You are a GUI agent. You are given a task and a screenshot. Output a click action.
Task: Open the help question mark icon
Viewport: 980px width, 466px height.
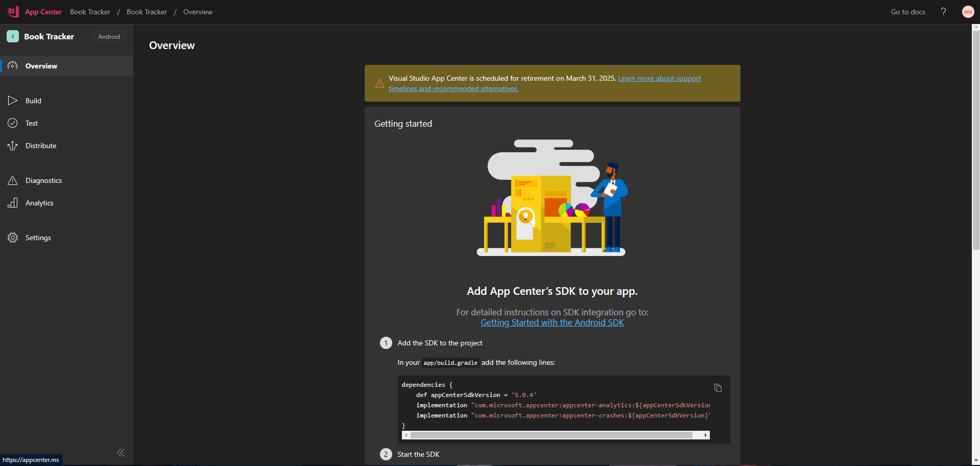click(943, 12)
